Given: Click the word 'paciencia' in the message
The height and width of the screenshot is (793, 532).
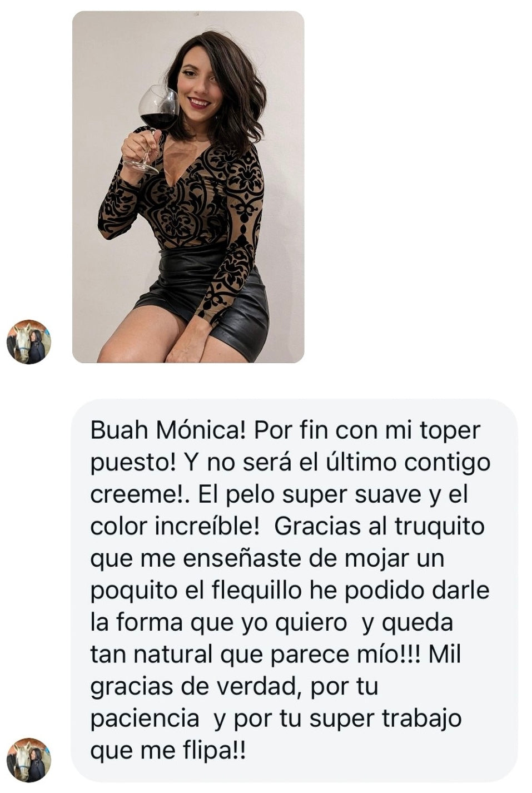Looking at the screenshot, I should (145, 719).
